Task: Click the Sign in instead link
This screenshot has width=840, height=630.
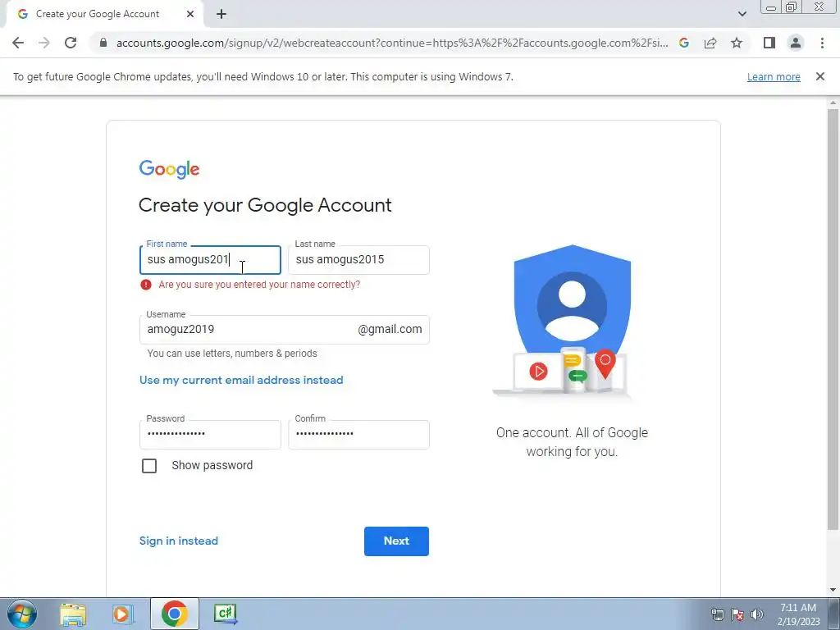Action: click(178, 541)
